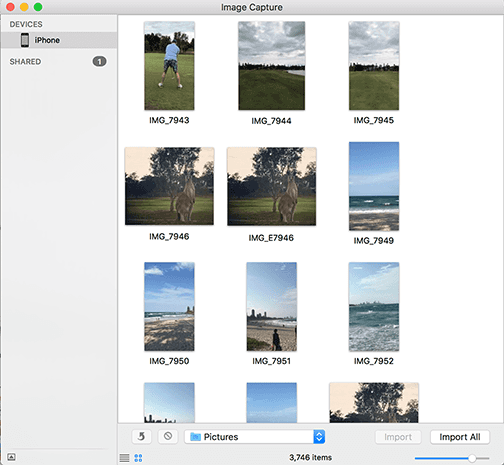Screen dimensions: 504x465
Task: Minimize the Image Capture window
Action: 24,7
